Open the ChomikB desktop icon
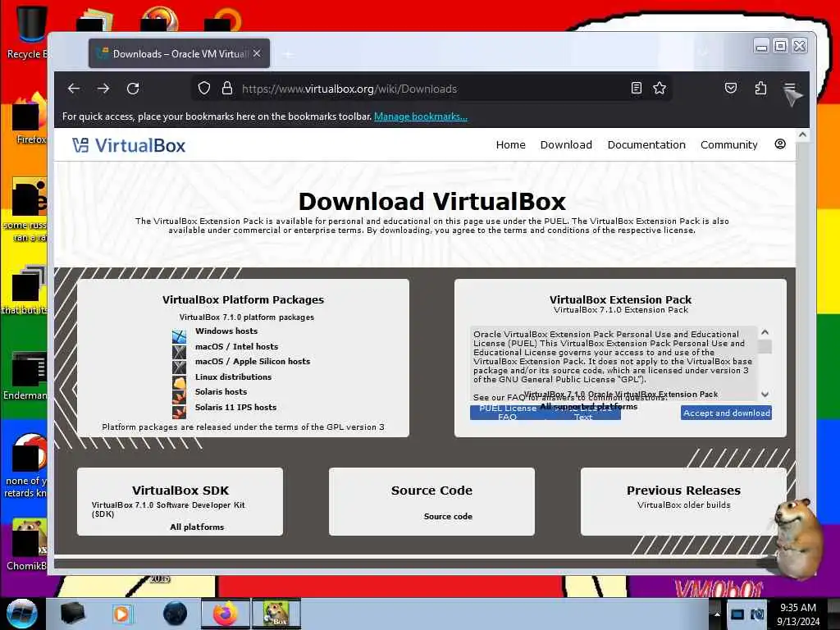Viewport: 840px width, 630px height. pos(27,545)
